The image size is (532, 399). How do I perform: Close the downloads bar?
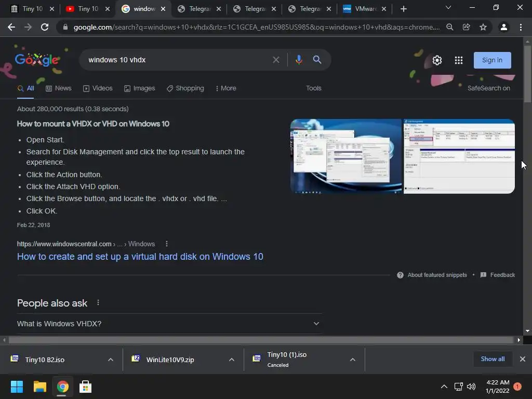coord(523,359)
